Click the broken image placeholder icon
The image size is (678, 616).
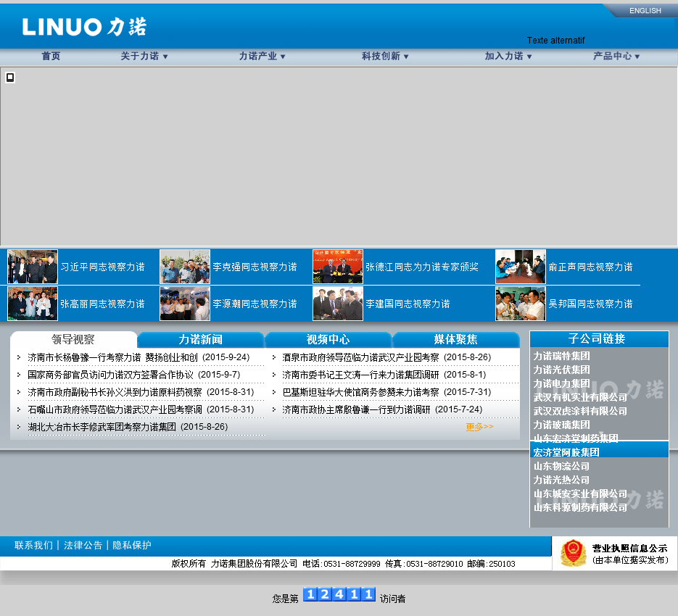click(x=10, y=78)
